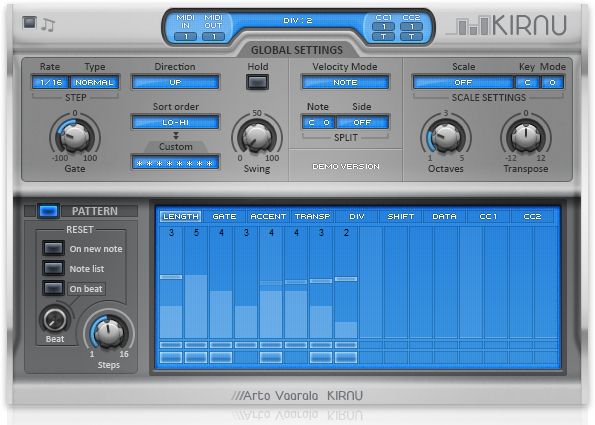
Task: Switch to the DATA tab
Action: (x=444, y=216)
